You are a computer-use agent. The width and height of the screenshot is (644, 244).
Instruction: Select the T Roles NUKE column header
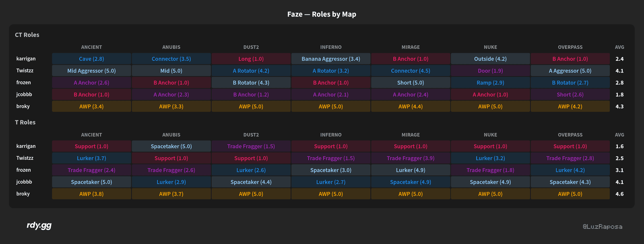[x=490, y=135]
